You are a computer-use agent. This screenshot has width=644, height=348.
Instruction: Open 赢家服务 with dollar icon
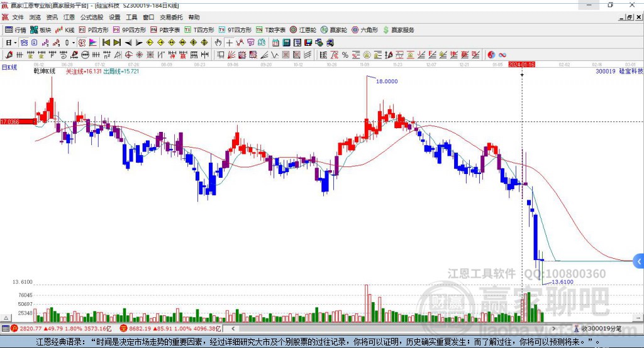pos(398,30)
